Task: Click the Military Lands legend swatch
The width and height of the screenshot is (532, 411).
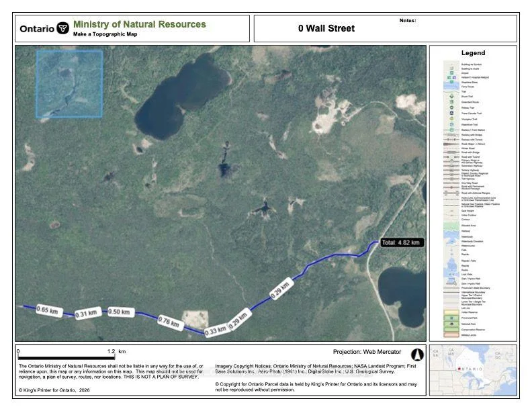Action: 451,335
